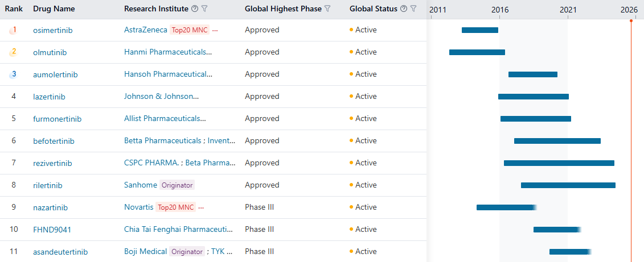Click the rilertinib timeline bar

coord(568,185)
